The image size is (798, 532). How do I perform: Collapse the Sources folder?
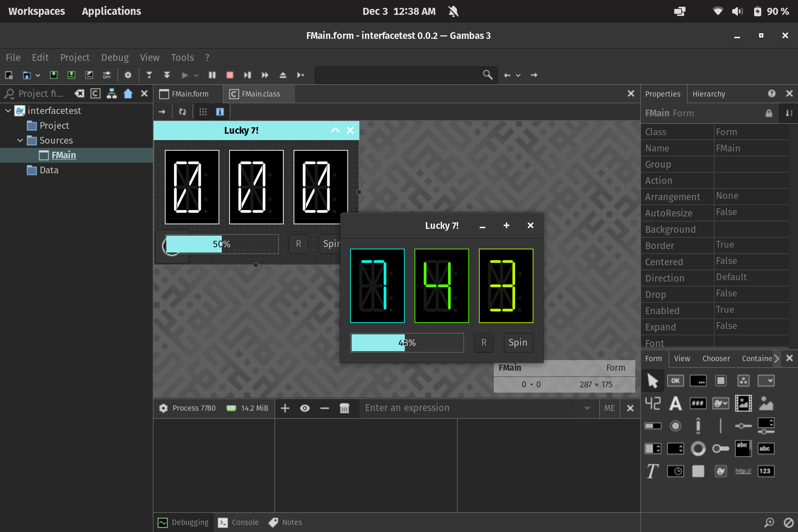20,140
